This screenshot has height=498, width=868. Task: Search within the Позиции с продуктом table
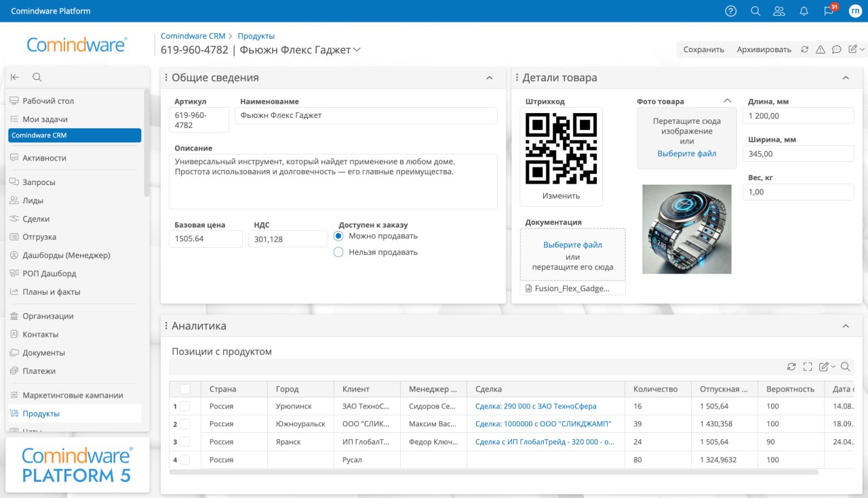click(x=846, y=367)
